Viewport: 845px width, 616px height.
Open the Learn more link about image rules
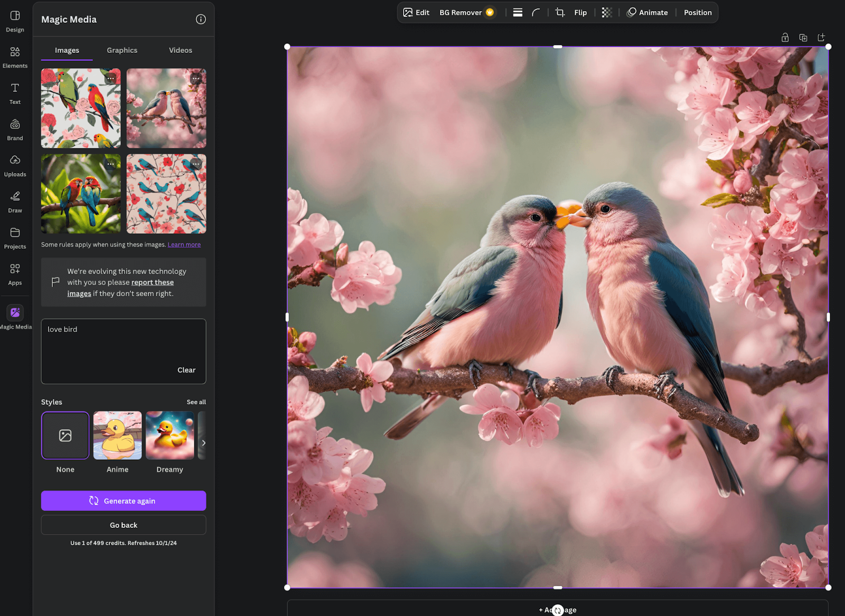(184, 244)
